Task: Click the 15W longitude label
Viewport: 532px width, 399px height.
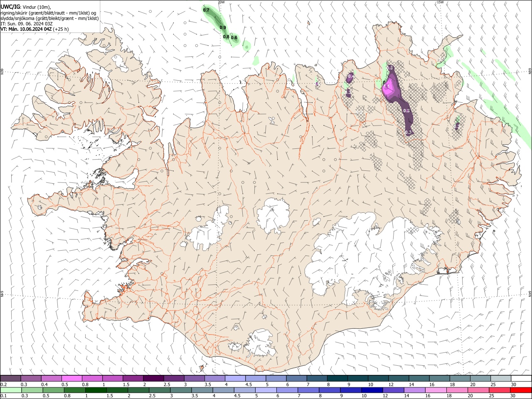Action: pyautogui.click(x=440, y=2)
